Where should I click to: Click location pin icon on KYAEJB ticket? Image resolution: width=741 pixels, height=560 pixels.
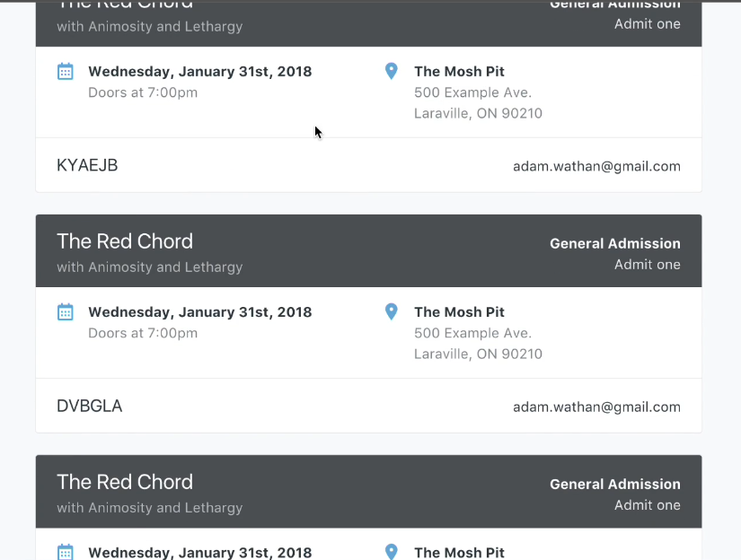391,71
